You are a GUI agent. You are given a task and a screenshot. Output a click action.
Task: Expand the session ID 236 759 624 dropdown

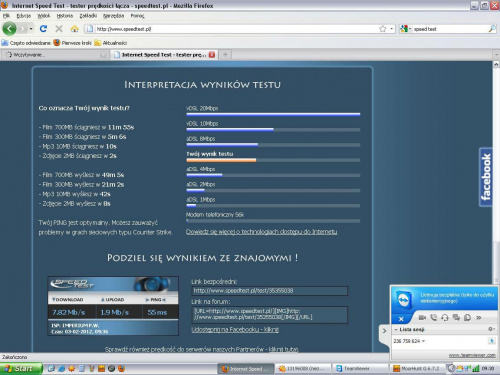[x=423, y=341]
